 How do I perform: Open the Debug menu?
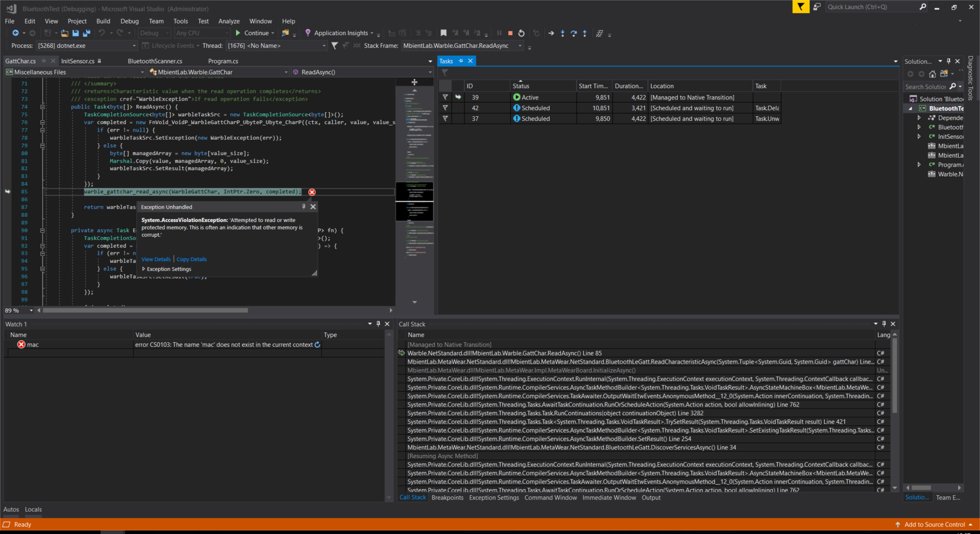click(129, 21)
